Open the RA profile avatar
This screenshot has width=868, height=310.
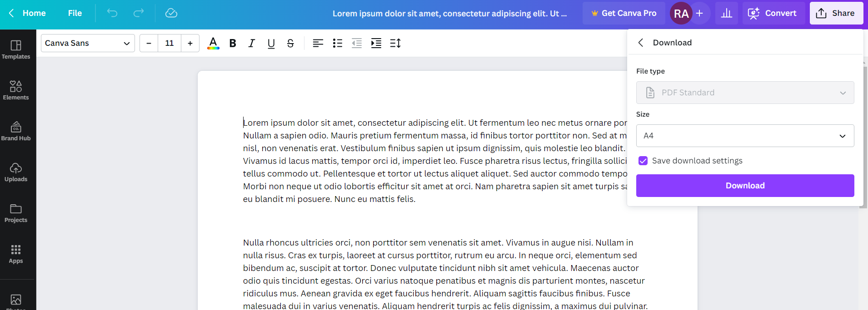coord(681,13)
